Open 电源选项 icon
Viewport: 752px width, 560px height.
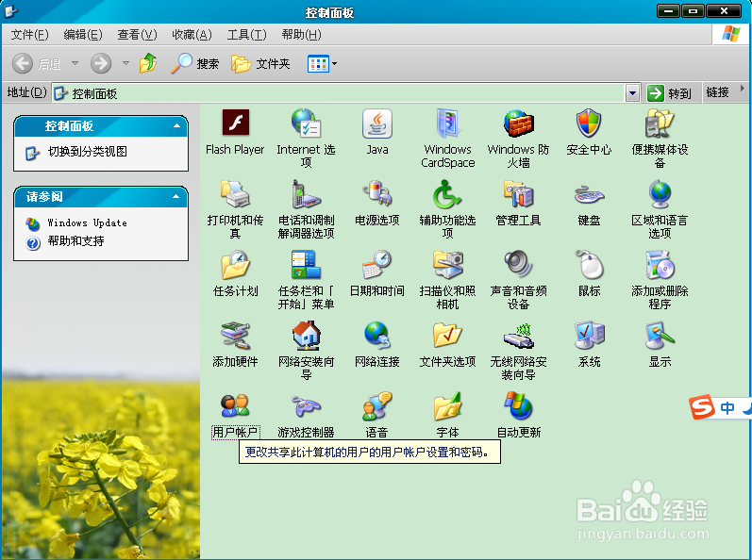point(377,193)
